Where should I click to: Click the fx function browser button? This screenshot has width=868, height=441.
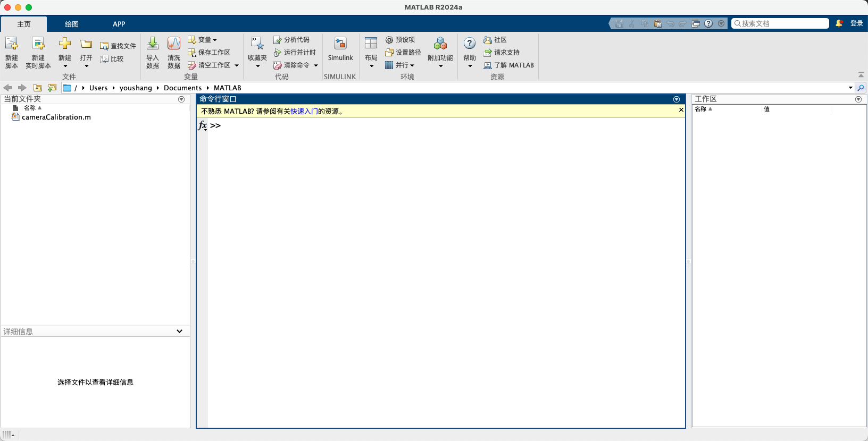(203, 125)
